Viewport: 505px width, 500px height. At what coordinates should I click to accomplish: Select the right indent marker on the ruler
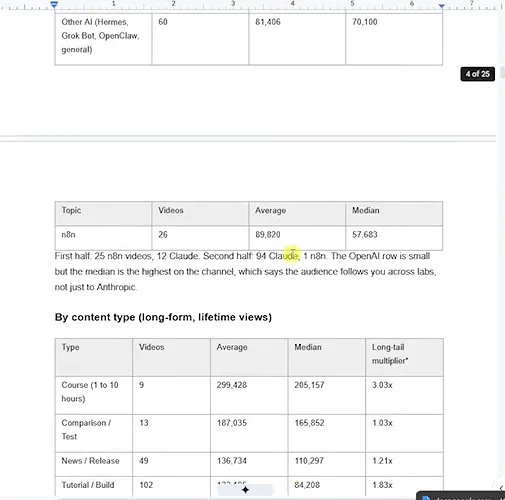coord(442,5)
